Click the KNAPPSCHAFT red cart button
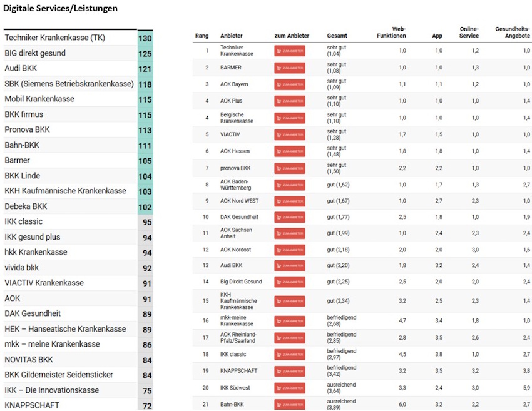532x411 pixels. [x=289, y=371]
